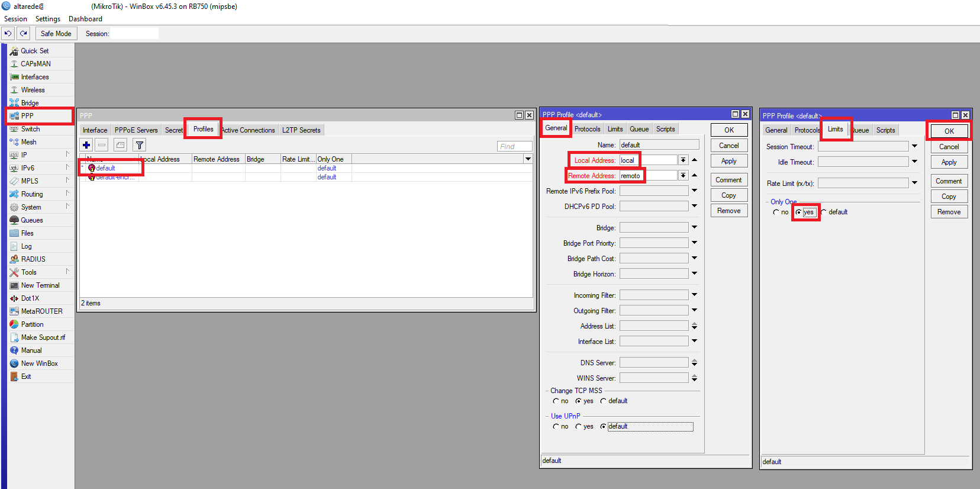This screenshot has width=980, height=489.
Task: Open the Local Address dropdown list
Action: tap(684, 160)
